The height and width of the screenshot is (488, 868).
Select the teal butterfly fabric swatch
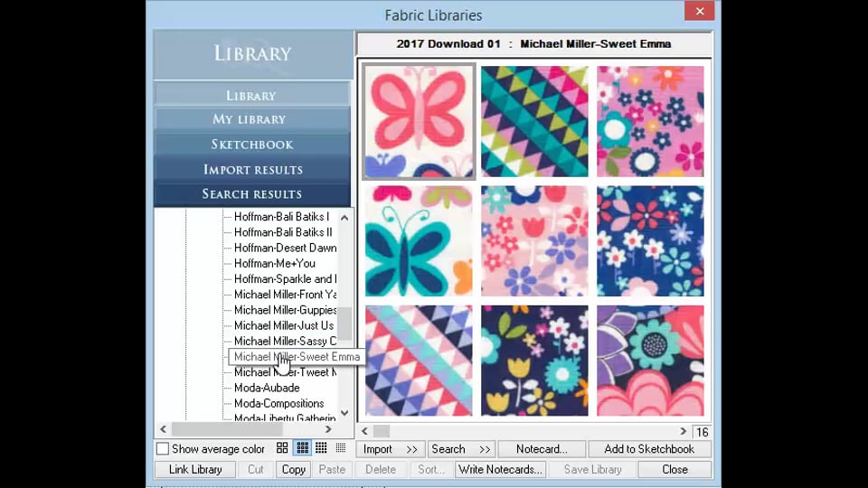419,240
